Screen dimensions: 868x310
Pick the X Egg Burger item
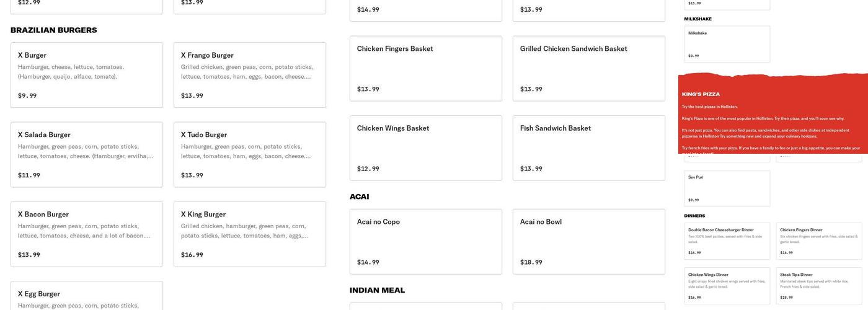[x=87, y=296]
